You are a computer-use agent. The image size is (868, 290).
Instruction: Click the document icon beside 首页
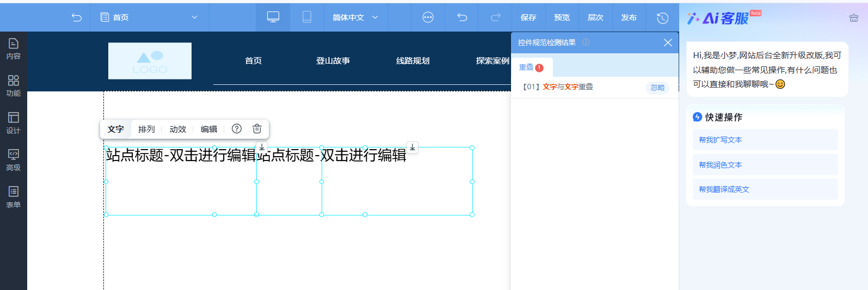coord(105,17)
